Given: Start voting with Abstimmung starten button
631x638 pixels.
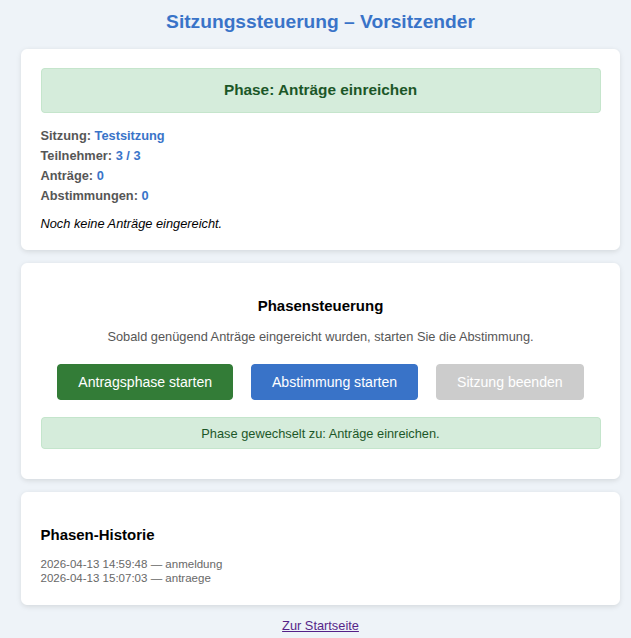Looking at the screenshot, I should pos(334,382).
